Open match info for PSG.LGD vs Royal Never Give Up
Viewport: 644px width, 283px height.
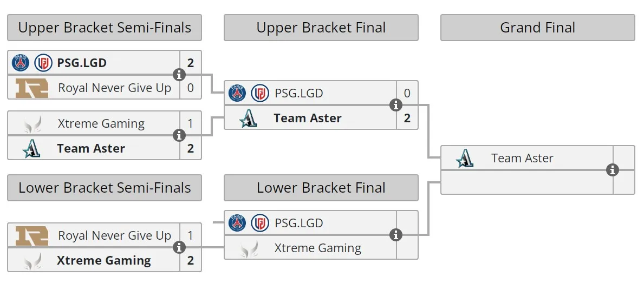pos(179,75)
